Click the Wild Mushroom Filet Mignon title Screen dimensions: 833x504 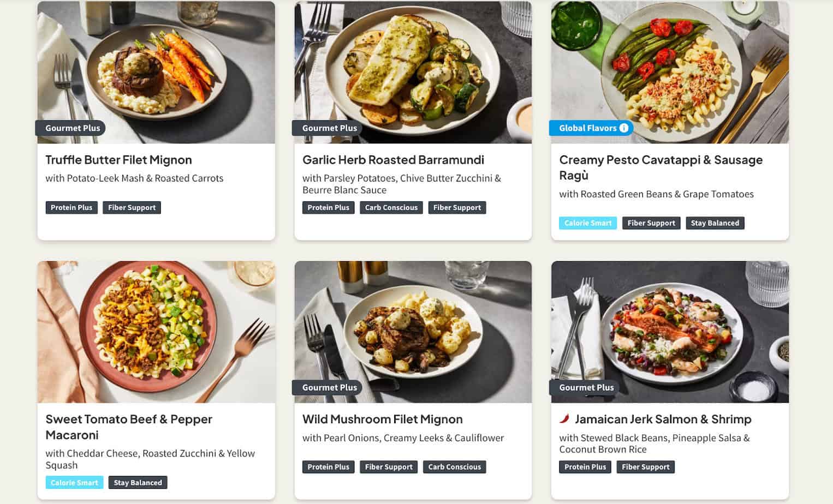tap(382, 419)
